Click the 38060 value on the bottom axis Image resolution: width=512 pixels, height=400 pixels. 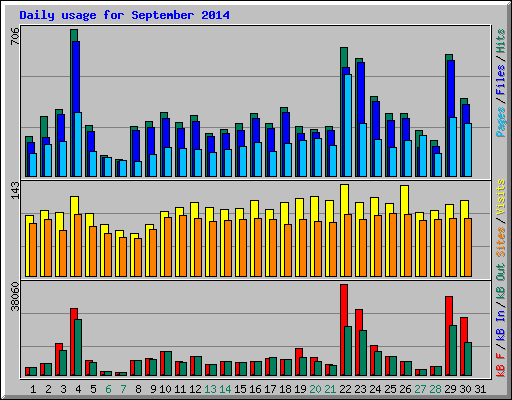pyautogui.click(x=15, y=296)
